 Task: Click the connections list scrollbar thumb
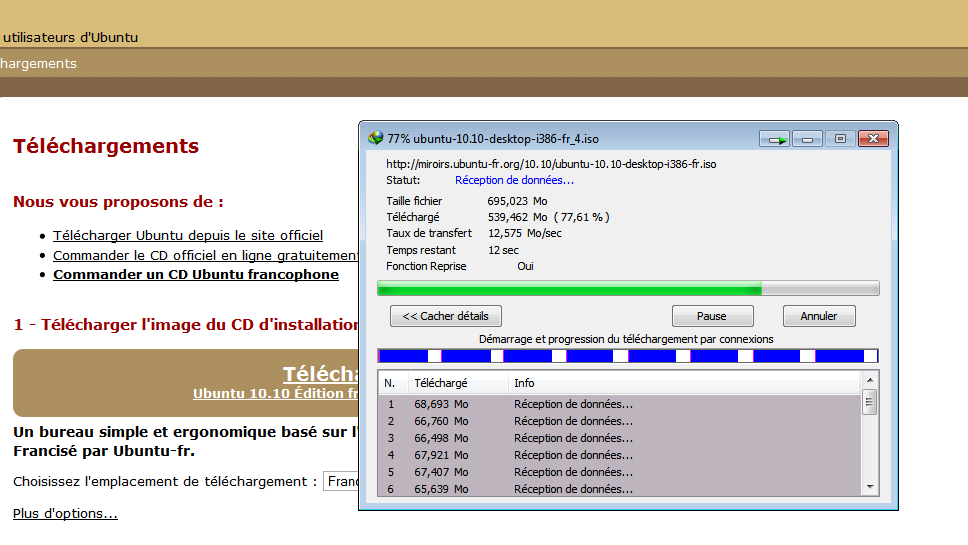870,403
